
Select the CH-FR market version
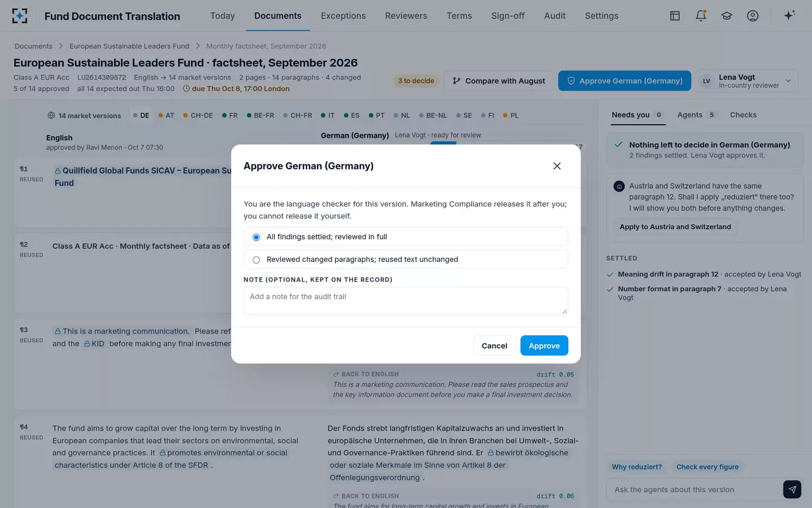pos(298,116)
